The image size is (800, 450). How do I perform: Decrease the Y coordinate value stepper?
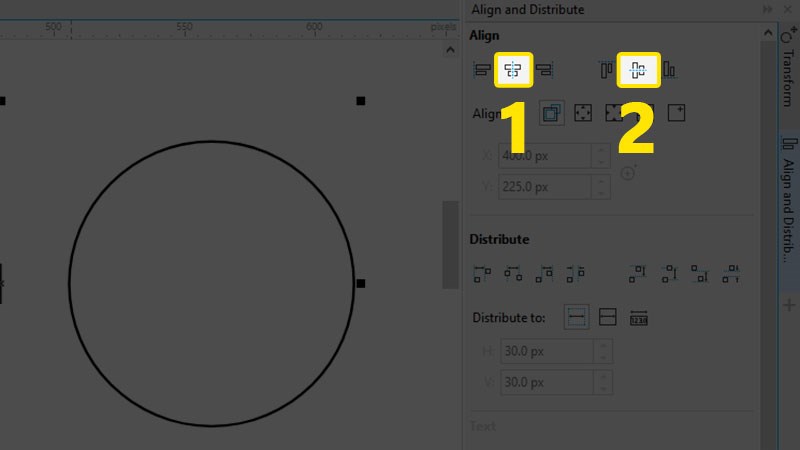click(x=601, y=193)
